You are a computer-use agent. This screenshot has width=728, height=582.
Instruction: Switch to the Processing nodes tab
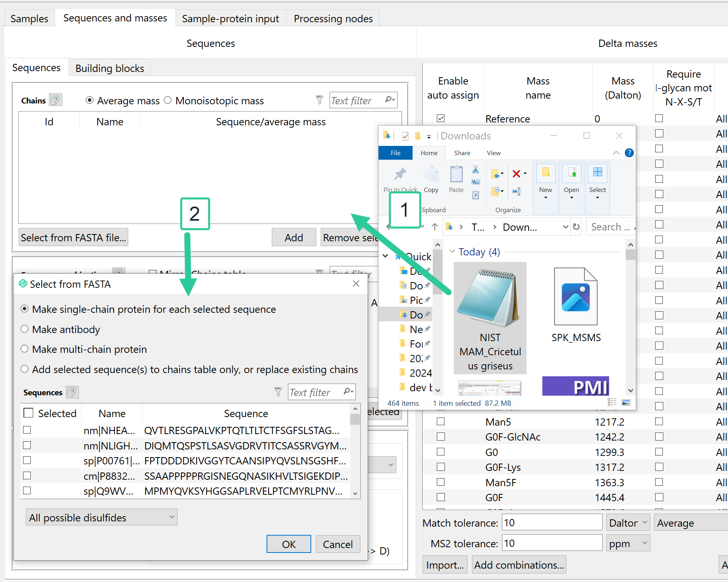(333, 19)
